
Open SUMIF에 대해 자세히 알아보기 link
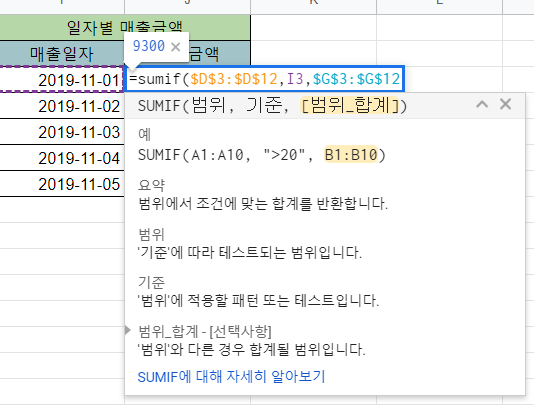[x=231, y=377]
